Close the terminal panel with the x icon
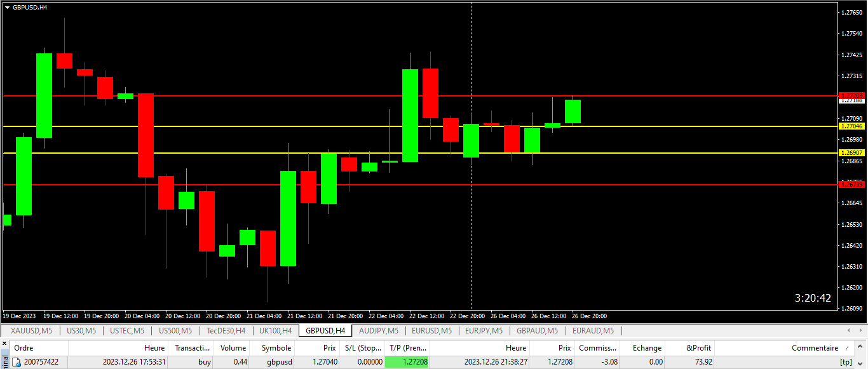Screen dimensions: 868x369 tap(4, 344)
